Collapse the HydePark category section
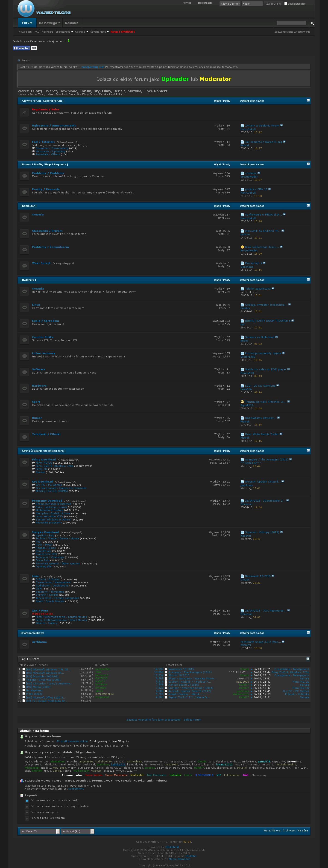The width and height of the screenshot is (328, 868). coord(308,279)
